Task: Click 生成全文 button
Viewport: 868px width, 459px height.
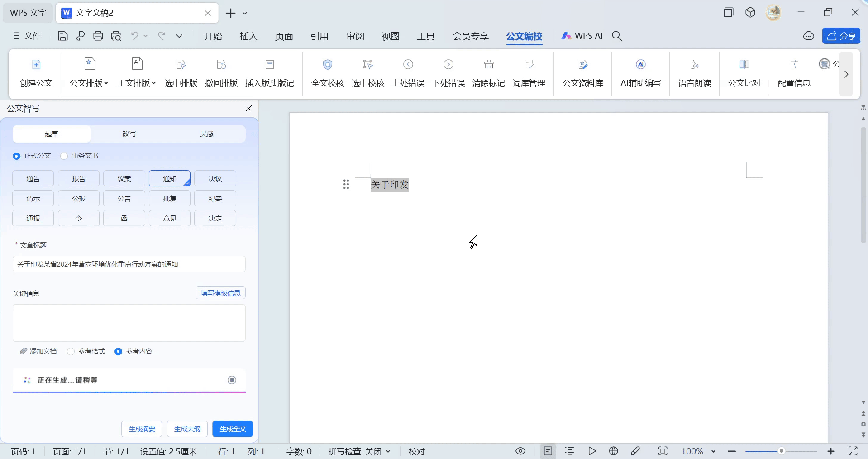Action: tap(233, 429)
